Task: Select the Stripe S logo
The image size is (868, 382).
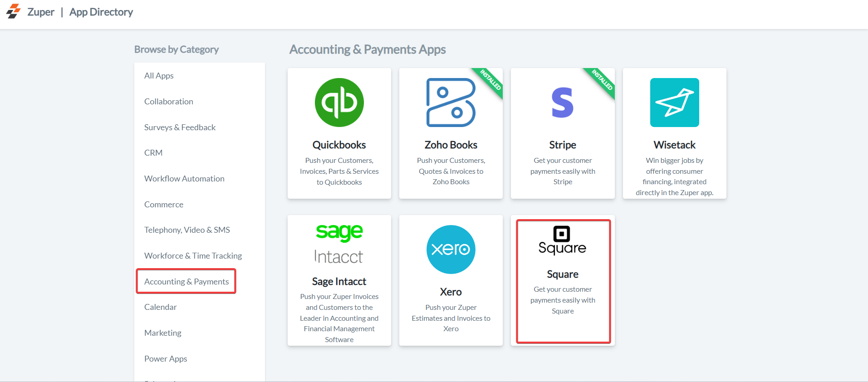Action: pyautogui.click(x=562, y=103)
